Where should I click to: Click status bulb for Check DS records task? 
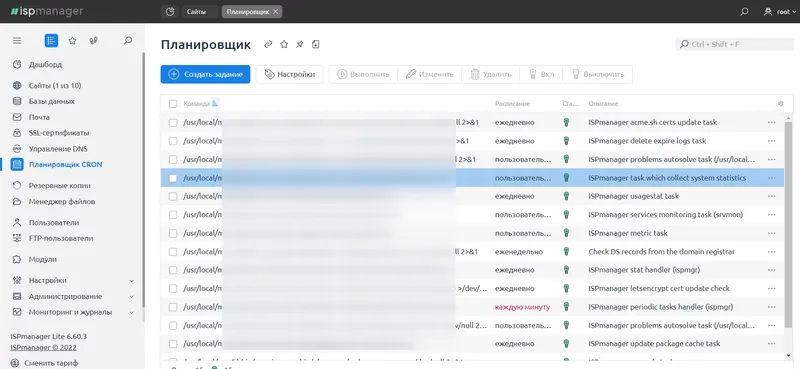[566, 252]
